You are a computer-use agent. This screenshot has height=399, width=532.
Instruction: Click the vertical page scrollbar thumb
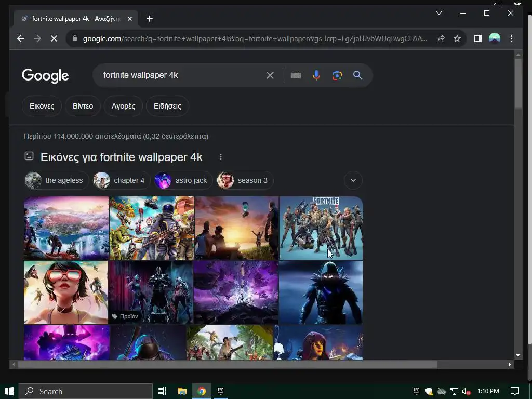[x=518, y=84]
